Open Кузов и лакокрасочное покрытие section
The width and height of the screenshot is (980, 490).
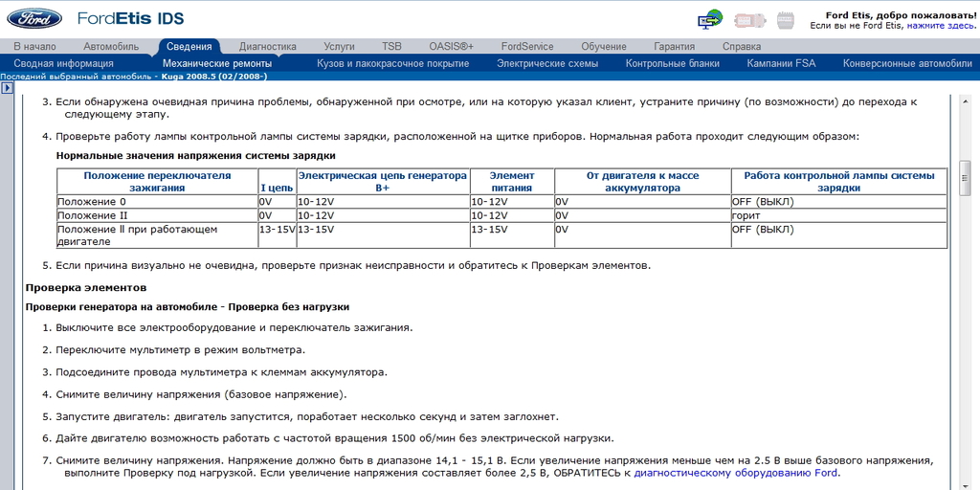pos(393,63)
